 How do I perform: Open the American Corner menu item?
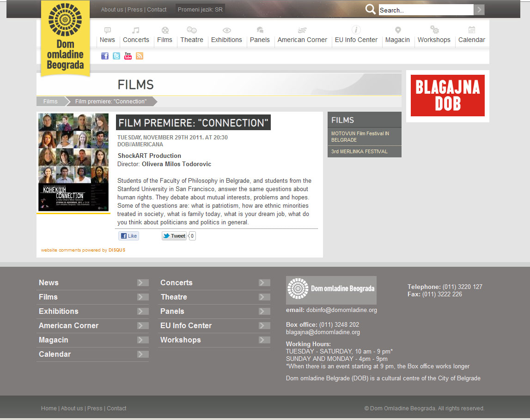tap(302, 40)
